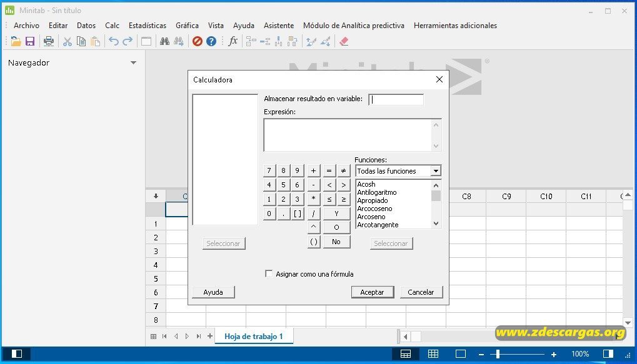
Task: Open a file with the folder icon
Action: coord(16,41)
